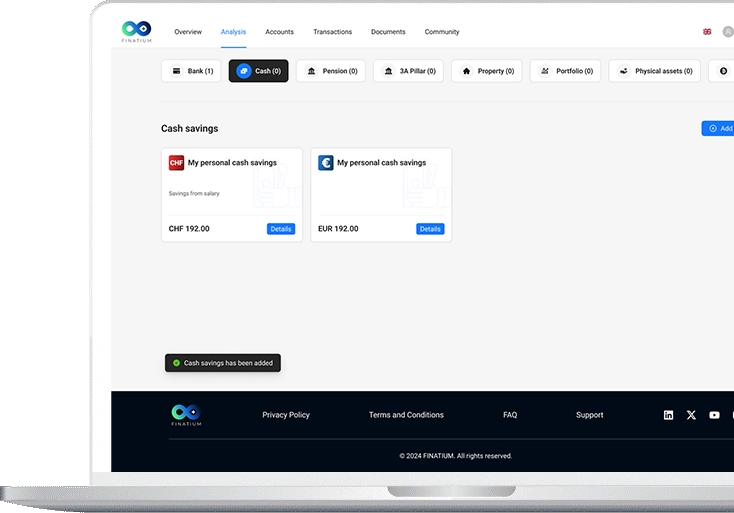Open the Documents section
734x513 pixels.
[x=388, y=32]
